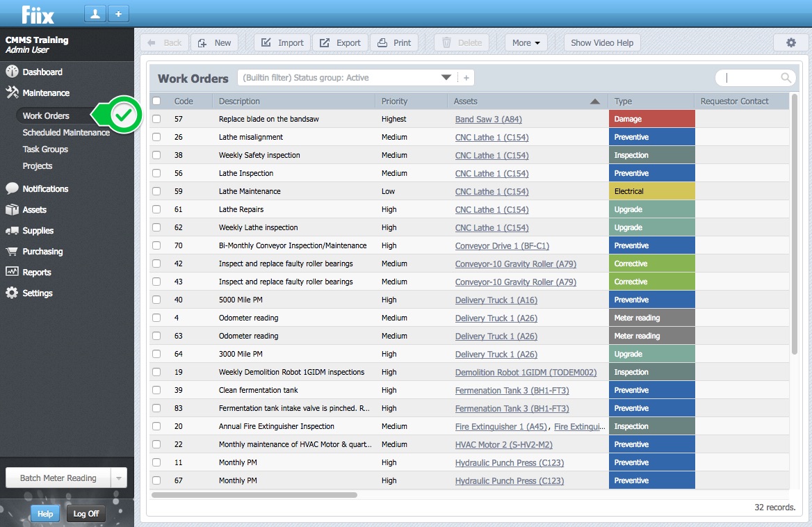Check the box for work order 57
The width and height of the screenshot is (812, 527).
156,119
